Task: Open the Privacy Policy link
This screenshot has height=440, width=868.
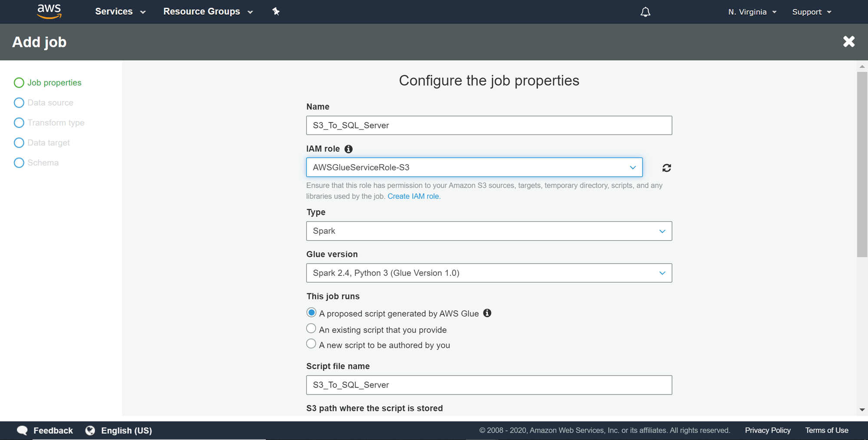Action: 767,430
